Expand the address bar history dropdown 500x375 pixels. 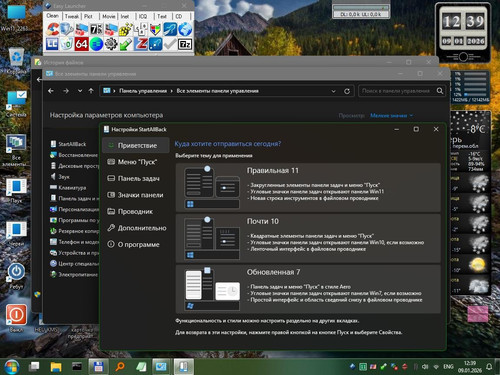coord(333,91)
